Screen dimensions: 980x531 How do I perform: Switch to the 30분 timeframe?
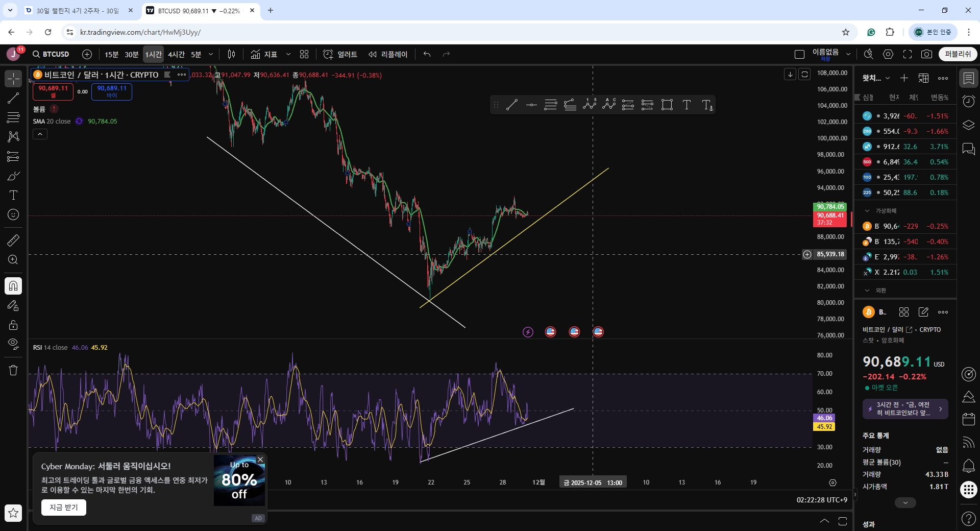click(132, 54)
